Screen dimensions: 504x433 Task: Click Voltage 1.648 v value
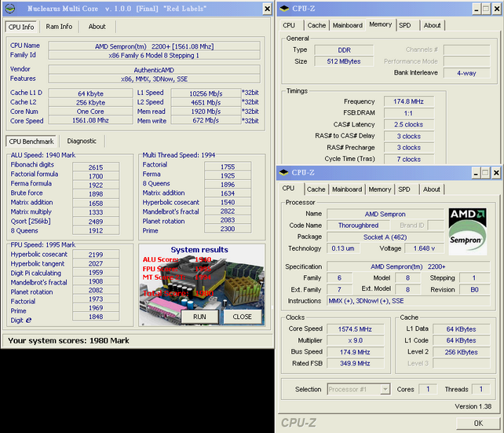tap(424, 248)
